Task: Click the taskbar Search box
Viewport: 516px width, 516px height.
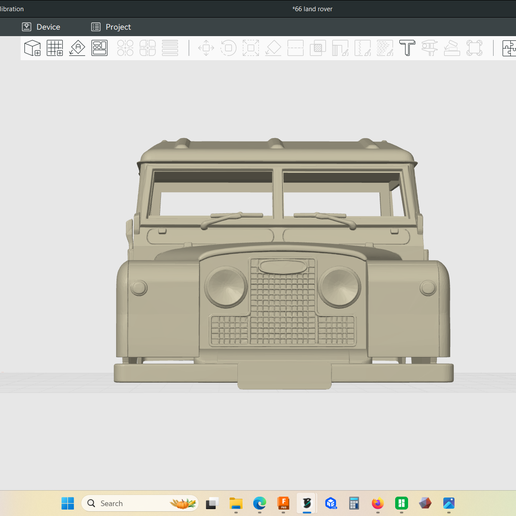Action: coord(140,503)
